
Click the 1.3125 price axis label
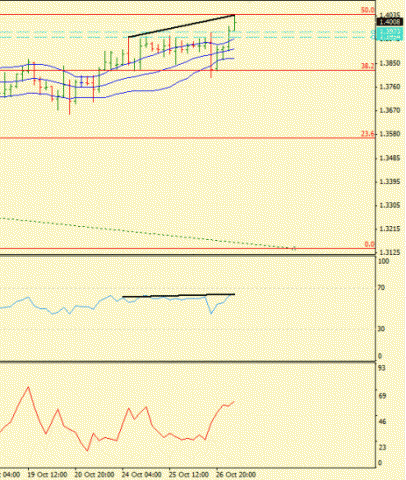pyautogui.click(x=390, y=252)
